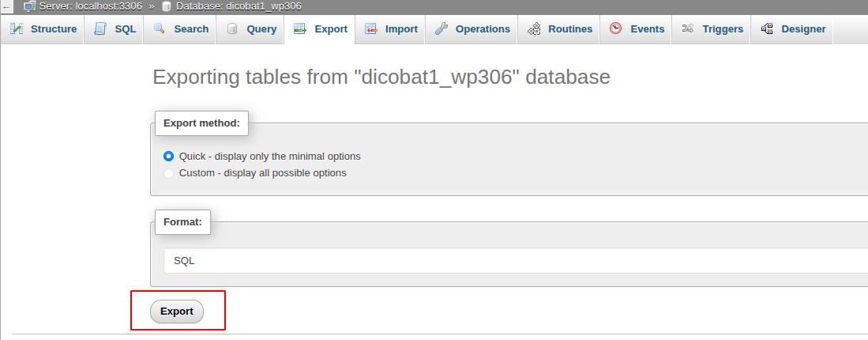Click the Export tab icon
The image size is (868, 340).
300,28
